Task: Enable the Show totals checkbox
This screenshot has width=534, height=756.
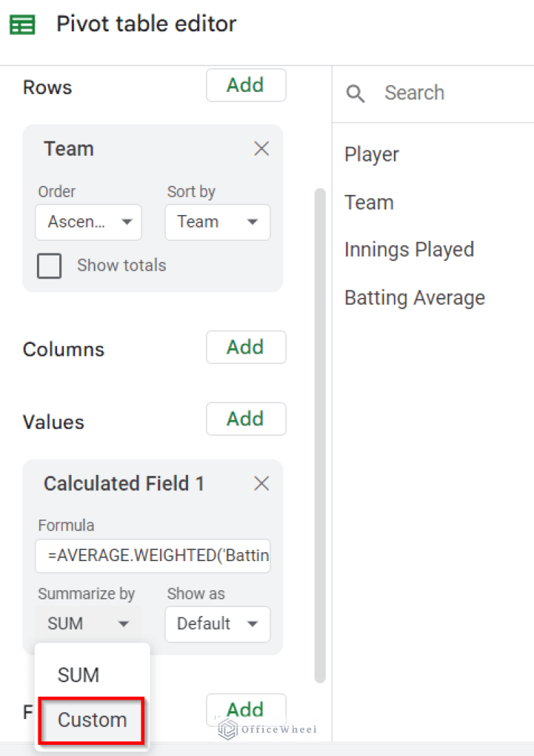Action: pyautogui.click(x=49, y=265)
